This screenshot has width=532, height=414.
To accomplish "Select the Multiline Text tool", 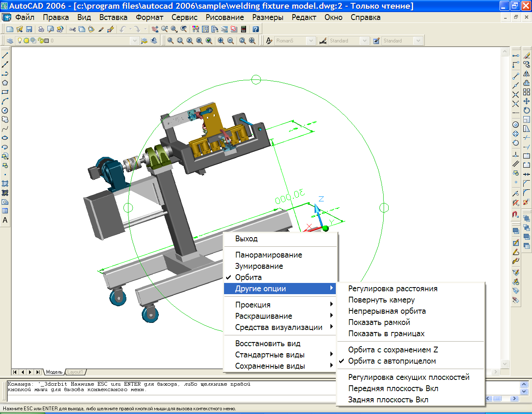I will pyautogui.click(x=5, y=220).
